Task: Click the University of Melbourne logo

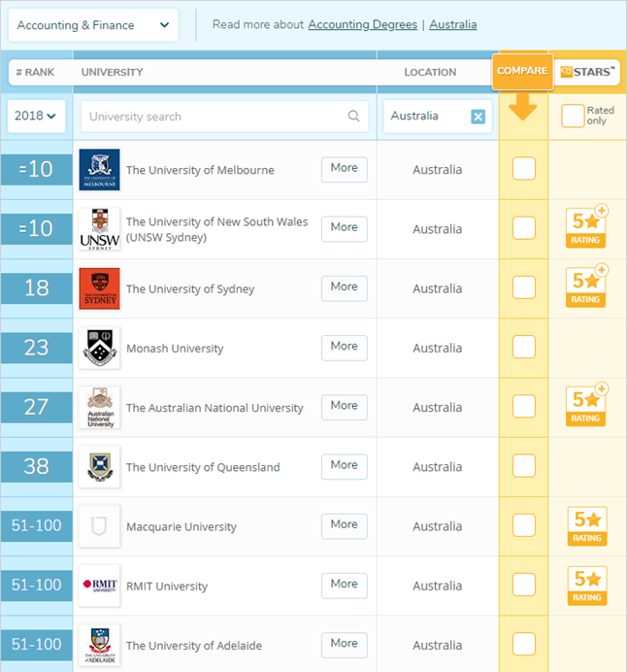Action: 99,170
